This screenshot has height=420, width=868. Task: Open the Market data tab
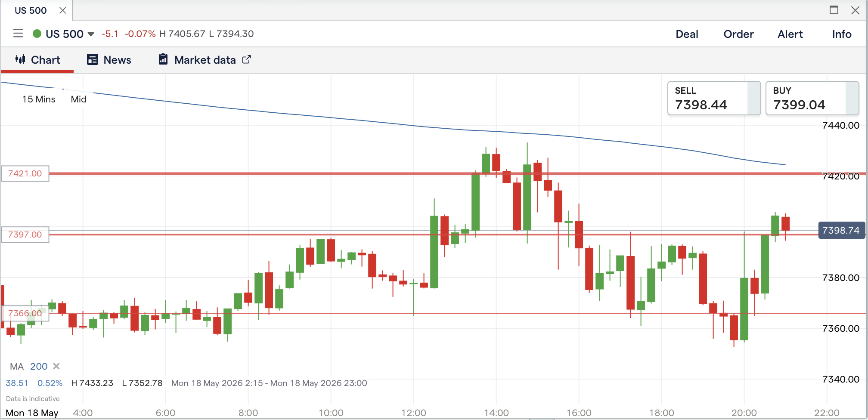205,60
